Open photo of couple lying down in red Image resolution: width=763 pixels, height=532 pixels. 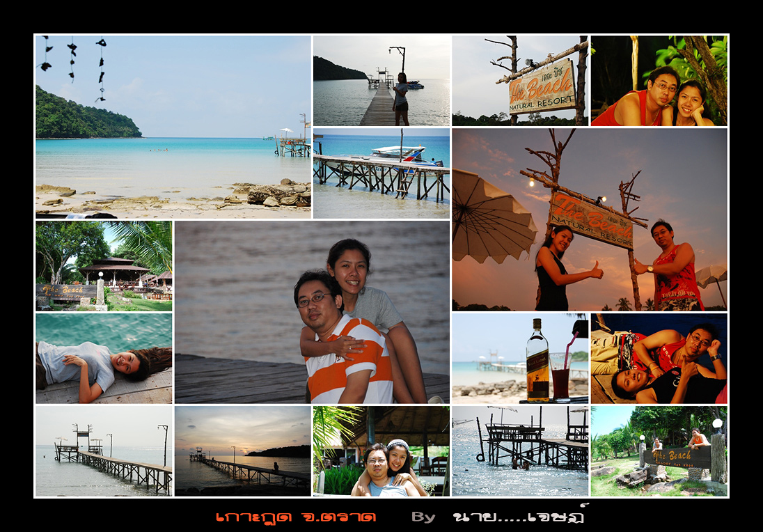[659, 358]
